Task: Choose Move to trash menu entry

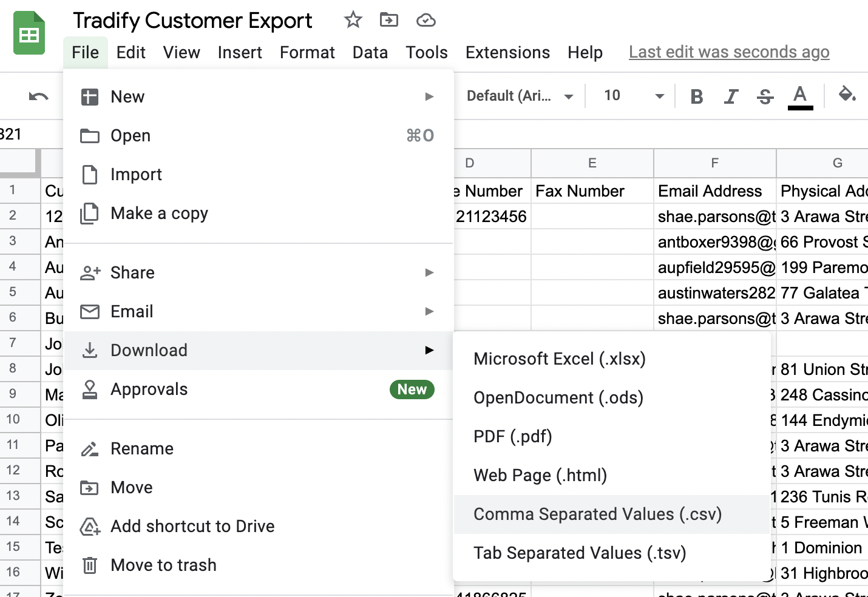Action: click(259, 565)
